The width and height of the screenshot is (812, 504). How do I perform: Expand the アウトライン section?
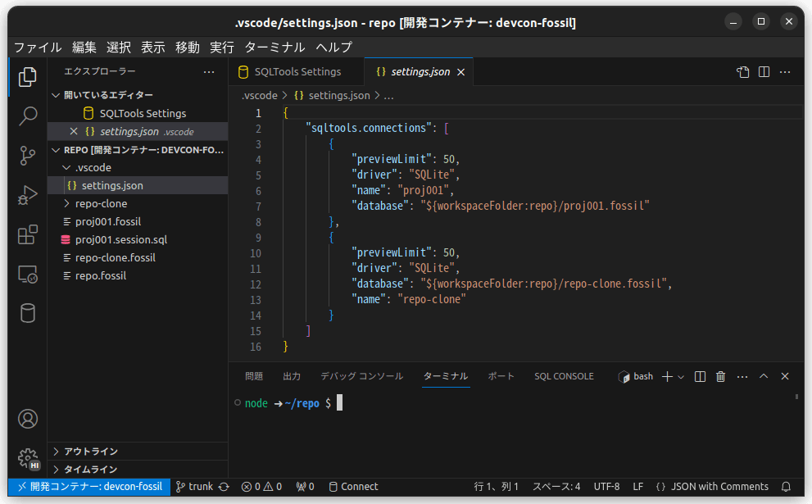(x=91, y=452)
